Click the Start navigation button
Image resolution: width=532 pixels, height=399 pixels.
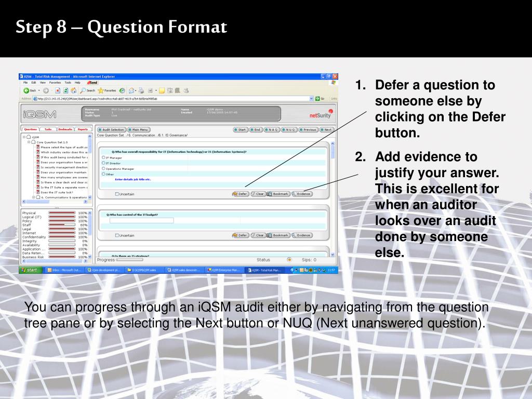click(x=240, y=129)
